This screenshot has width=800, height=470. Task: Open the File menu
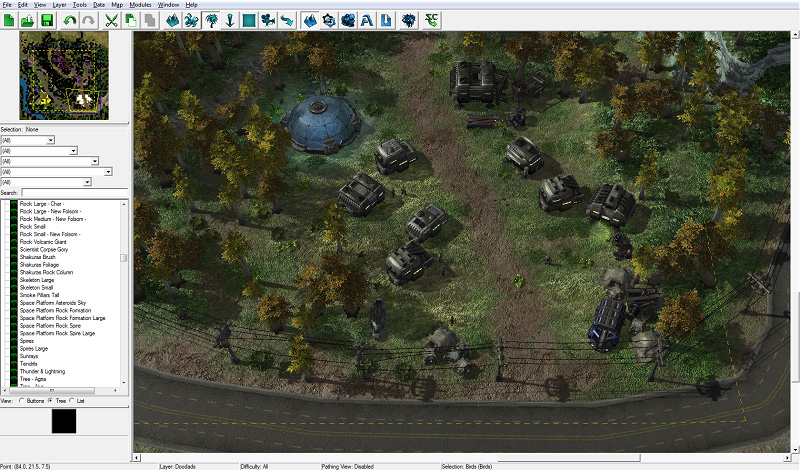(x=7, y=5)
